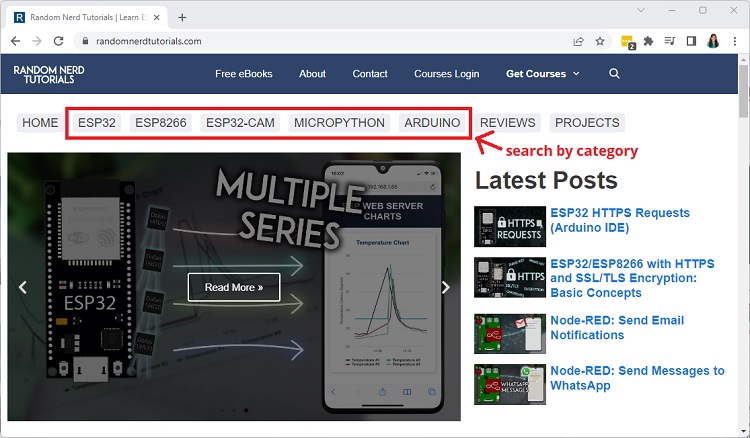Click the WhatsApp messages post thumbnail
This screenshot has width=750, height=438.
(x=510, y=384)
